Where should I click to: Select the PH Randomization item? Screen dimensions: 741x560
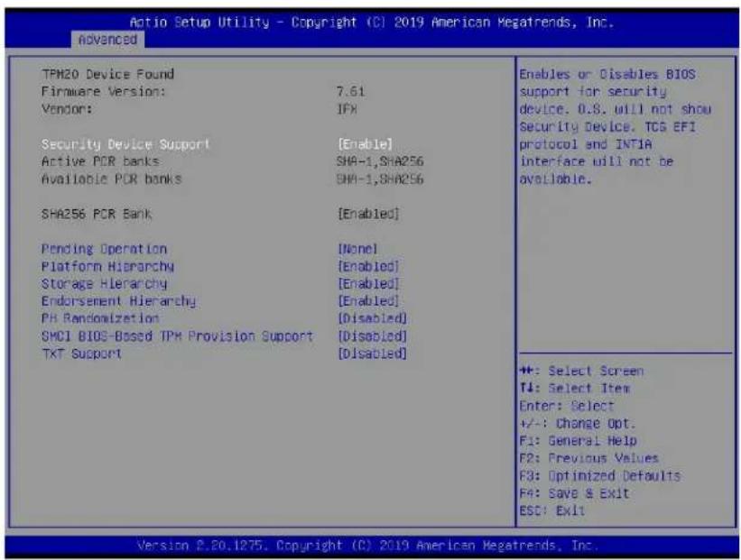(x=100, y=318)
